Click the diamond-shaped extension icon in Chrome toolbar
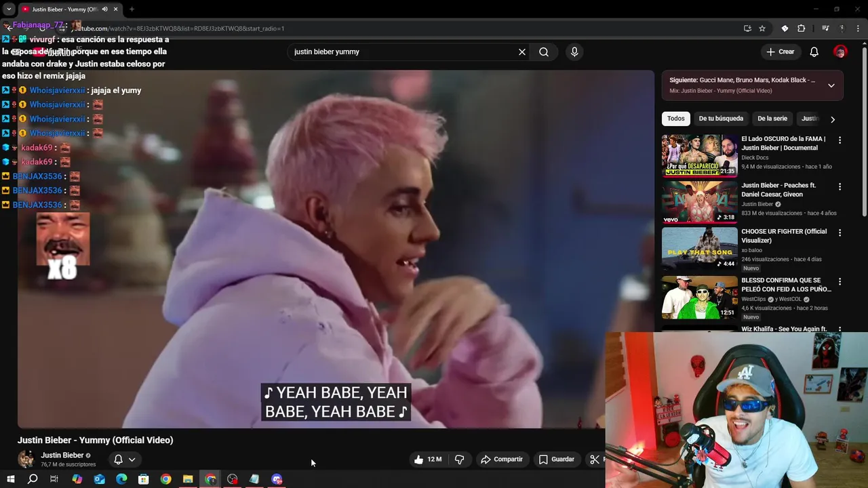Viewport: 868px width, 488px height. 785,28
